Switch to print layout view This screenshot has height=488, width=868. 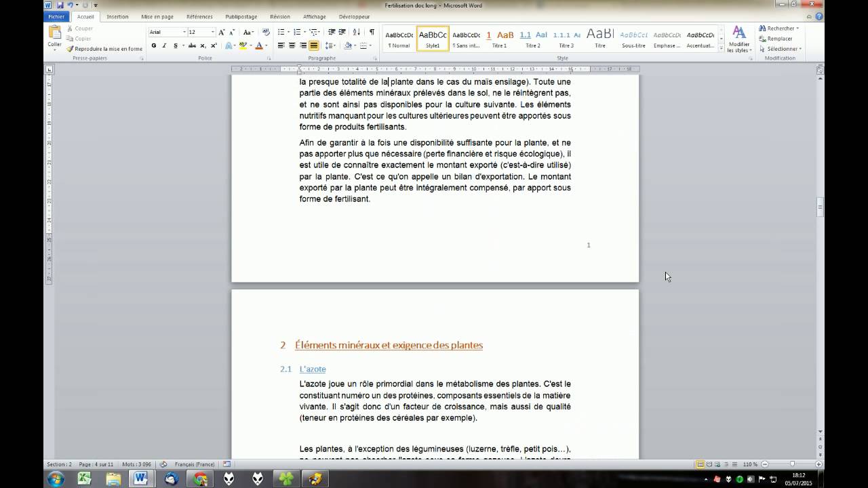point(701,464)
